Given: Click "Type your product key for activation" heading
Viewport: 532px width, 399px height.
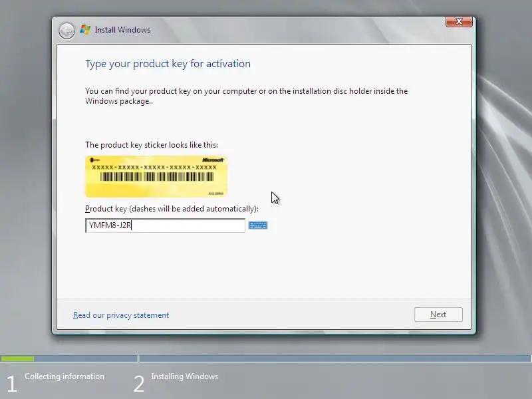Looking at the screenshot, I should (x=168, y=64).
